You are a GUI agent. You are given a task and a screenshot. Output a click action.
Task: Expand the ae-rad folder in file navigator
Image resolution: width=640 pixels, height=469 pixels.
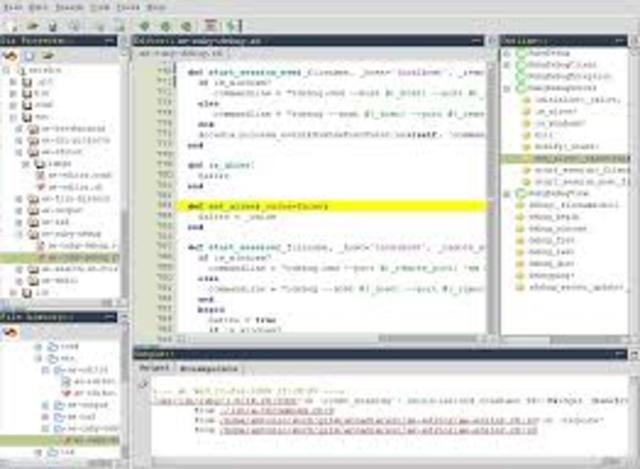[x=45, y=417]
